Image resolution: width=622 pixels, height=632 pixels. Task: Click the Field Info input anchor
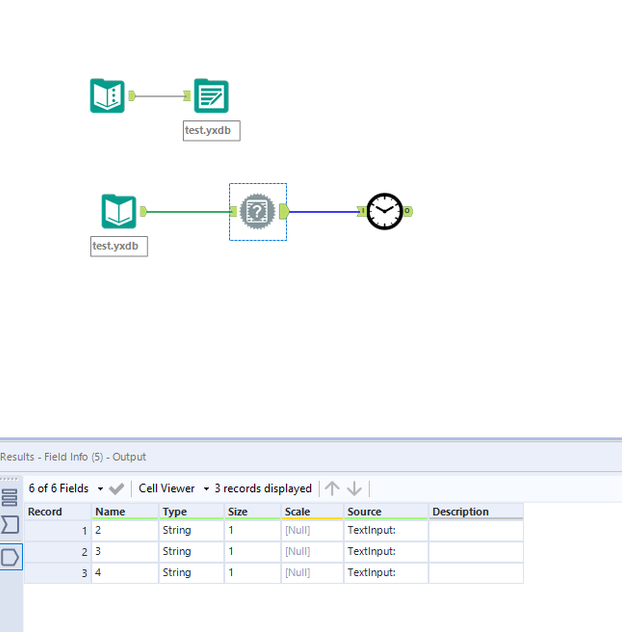pyautogui.click(x=233, y=212)
